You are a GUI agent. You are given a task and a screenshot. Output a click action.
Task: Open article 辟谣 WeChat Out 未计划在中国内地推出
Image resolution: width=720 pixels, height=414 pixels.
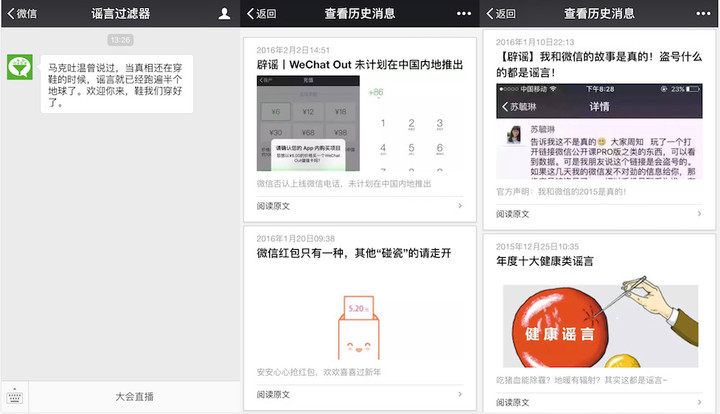click(360, 65)
